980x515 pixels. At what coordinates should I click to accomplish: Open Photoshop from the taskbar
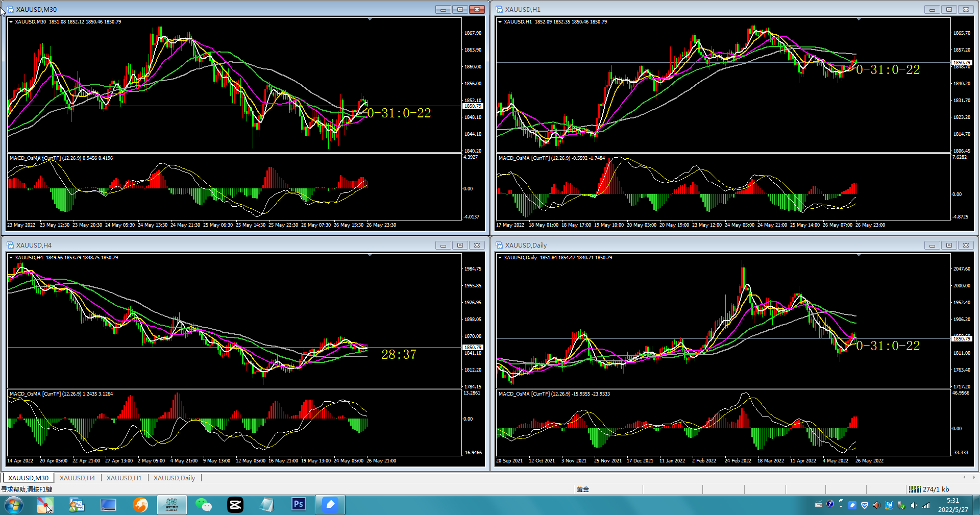pos(299,504)
